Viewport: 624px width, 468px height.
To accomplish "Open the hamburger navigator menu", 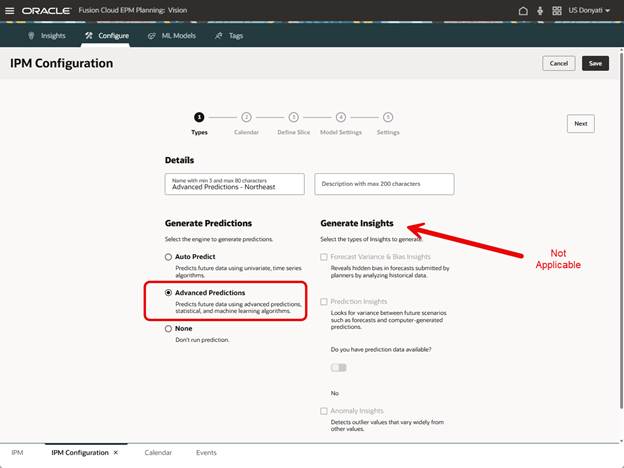I will tap(9, 10).
